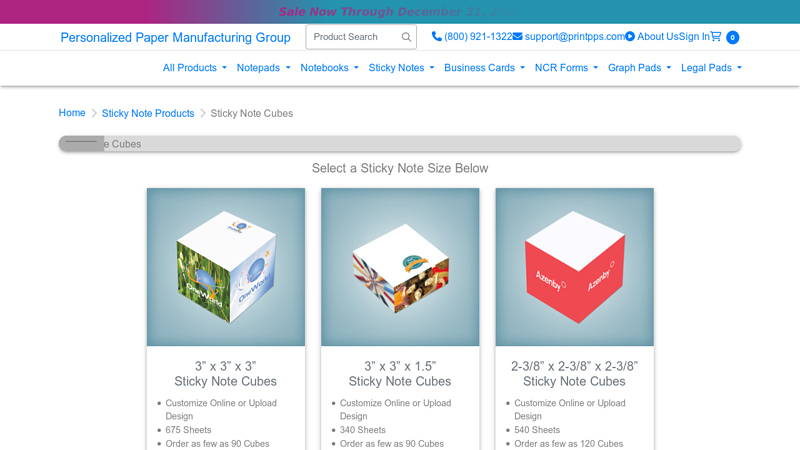This screenshot has height=450, width=800.
Task: Click 'Order as few as 120 Cubes'
Action: point(569,444)
